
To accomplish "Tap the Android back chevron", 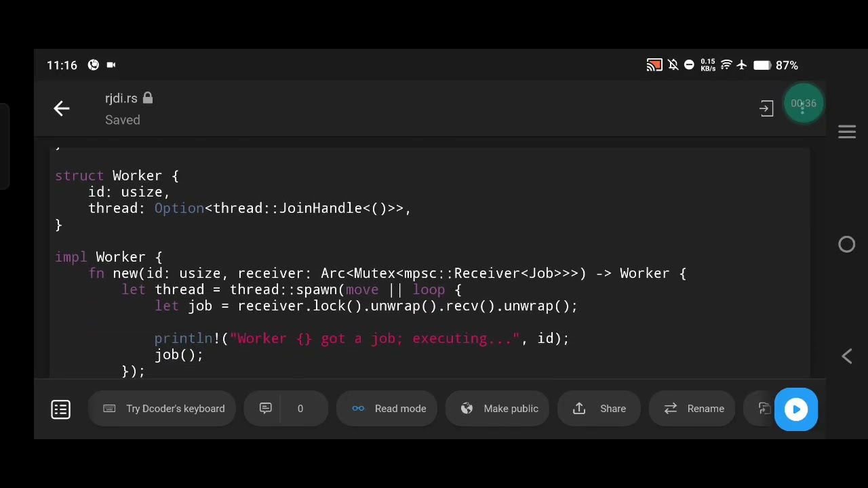I will [x=847, y=356].
